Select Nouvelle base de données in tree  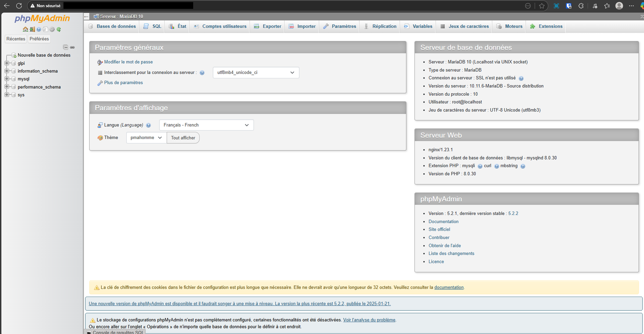pyautogui.click(x=44, y=55)
